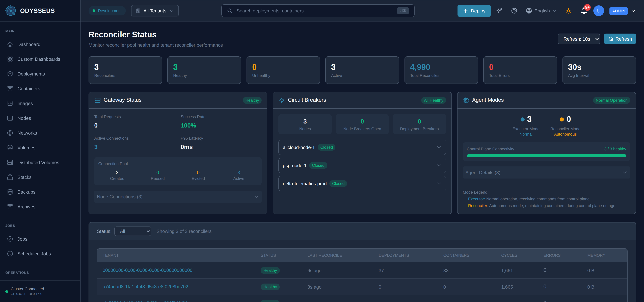Open the AI sparkles assistant icon
644x302 pixels.
[499, 11]
